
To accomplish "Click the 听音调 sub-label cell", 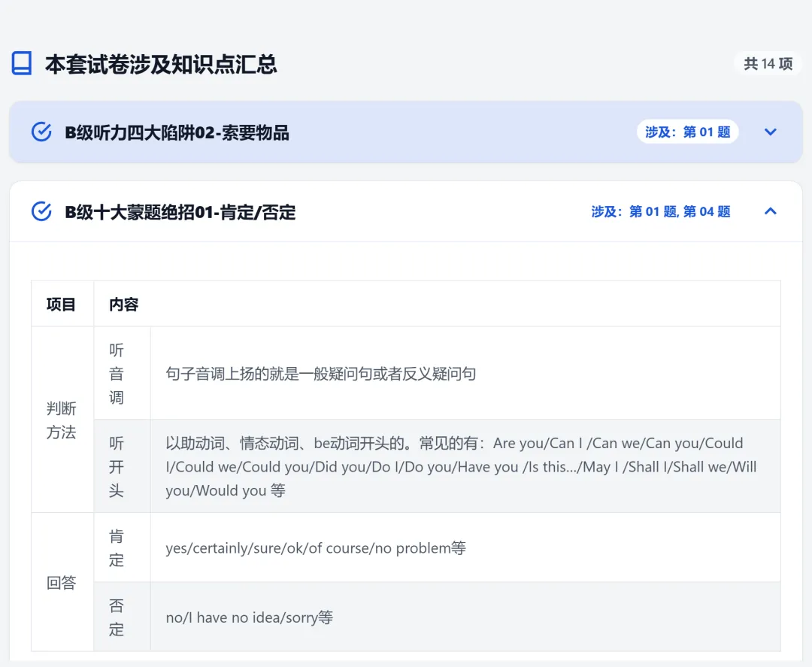I will 123,374.
